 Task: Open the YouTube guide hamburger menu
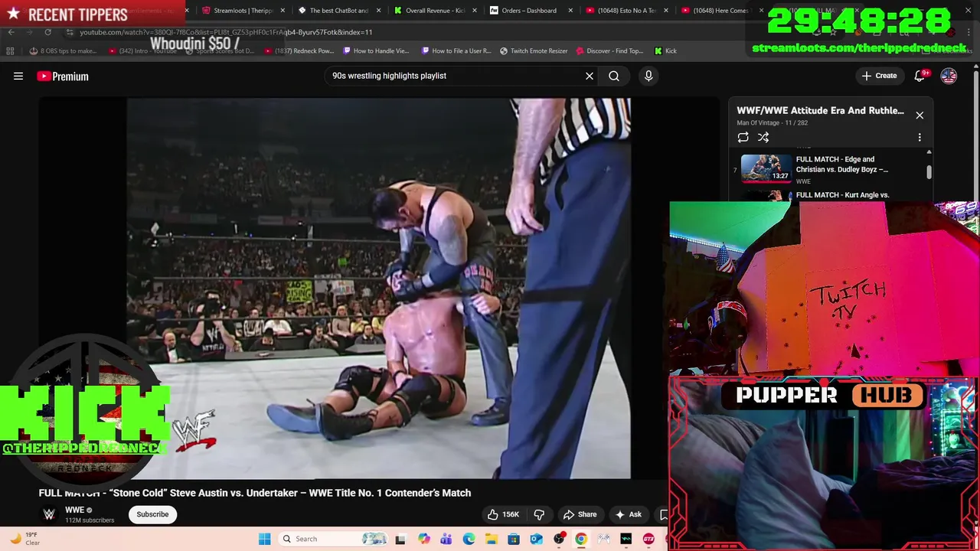tap(18, 76)
